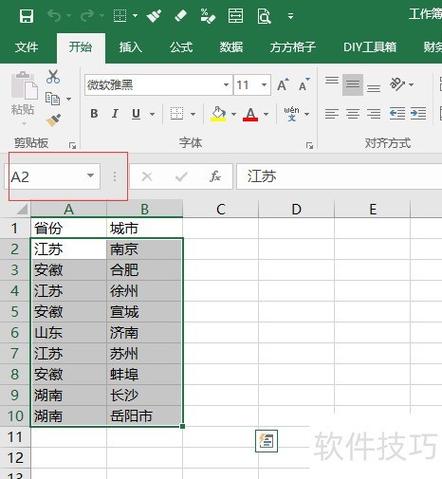Open the Name Box dropdown arrow
Viewport: 442px width, 479px height.
[x=90, y=176]
